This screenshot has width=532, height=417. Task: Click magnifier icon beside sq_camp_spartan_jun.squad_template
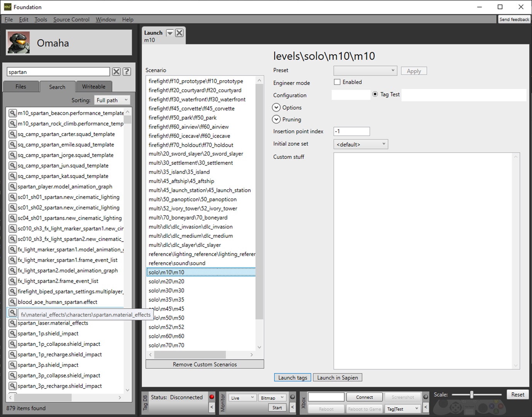point(12,165)
